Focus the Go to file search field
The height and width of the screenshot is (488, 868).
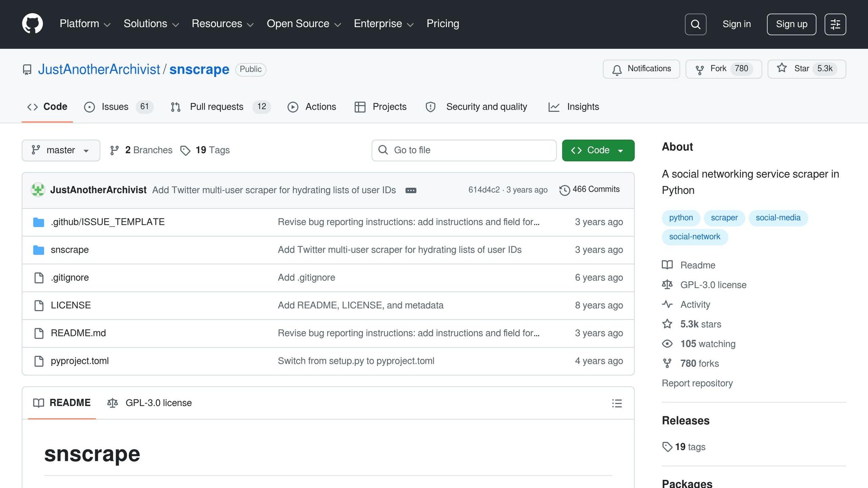[464, 150]
